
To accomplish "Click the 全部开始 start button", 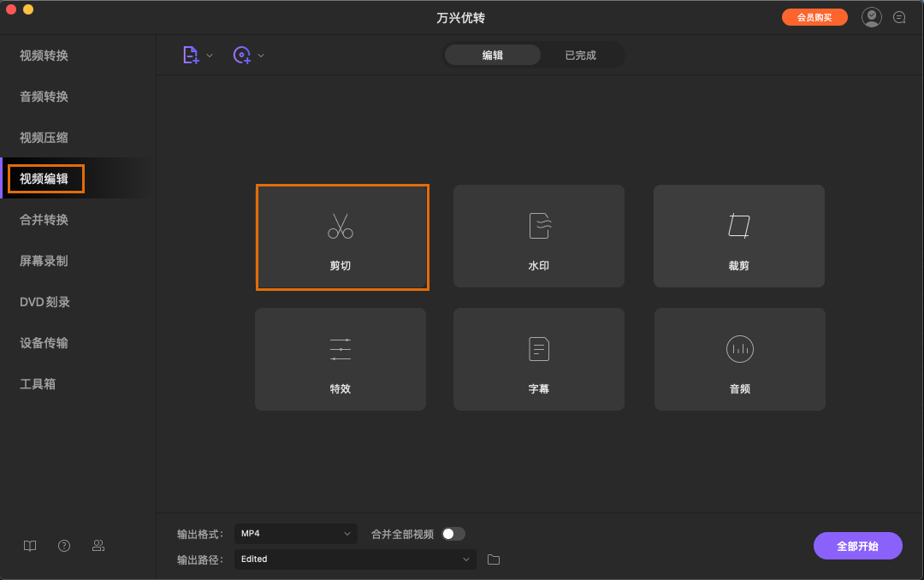I will tap(857, 545).
